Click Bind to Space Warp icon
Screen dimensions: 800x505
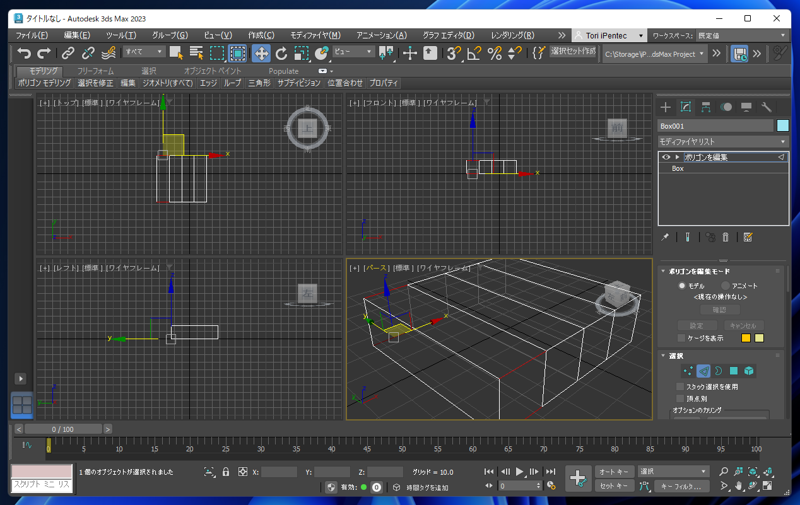coord(108,53)
